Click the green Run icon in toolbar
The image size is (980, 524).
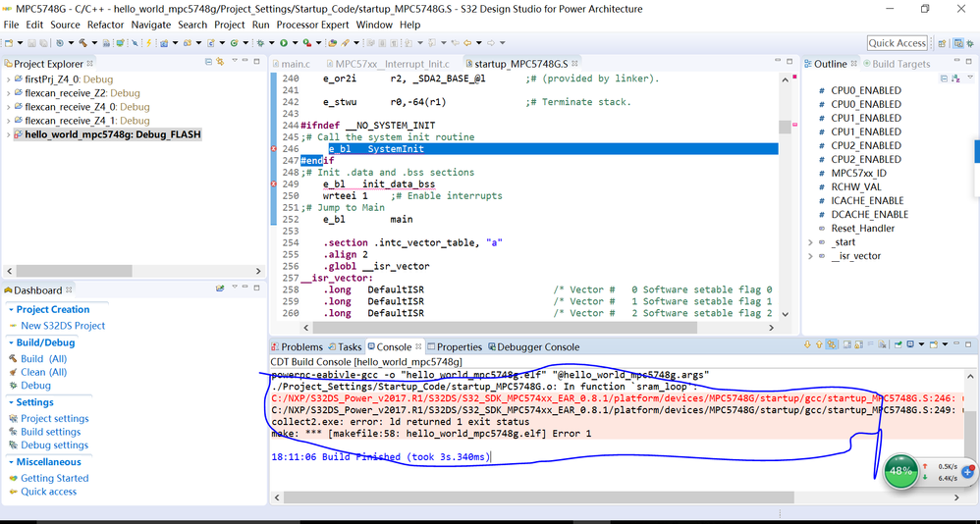coord(283,43)
